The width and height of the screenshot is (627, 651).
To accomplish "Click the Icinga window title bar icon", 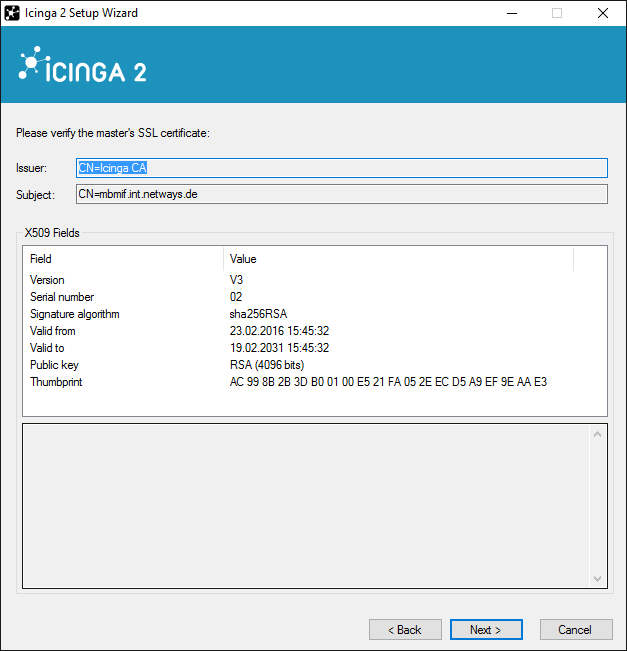I will click(x=12, y=13).
